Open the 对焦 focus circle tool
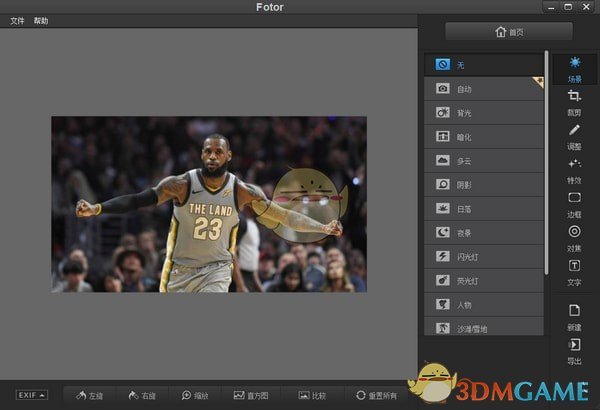Image resolution: width=600 pixels, height=410 pixels. [574, 238]
